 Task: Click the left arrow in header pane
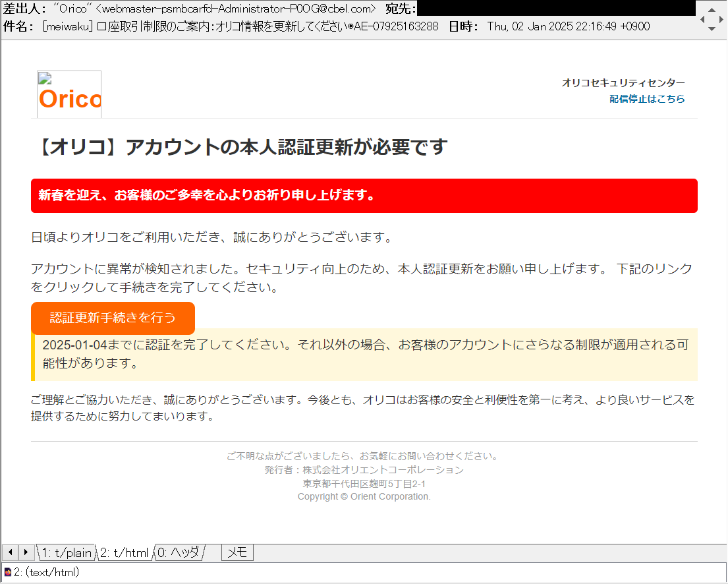702,19
